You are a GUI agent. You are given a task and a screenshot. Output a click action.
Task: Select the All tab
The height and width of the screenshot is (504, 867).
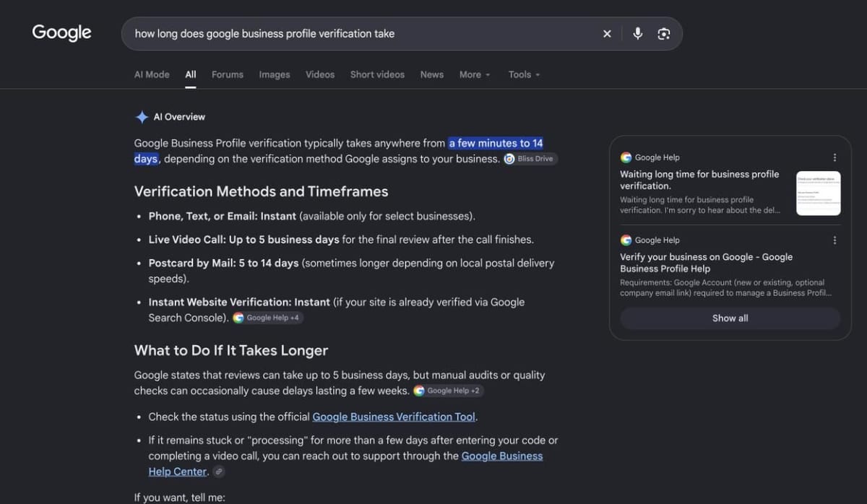(191, 74)
